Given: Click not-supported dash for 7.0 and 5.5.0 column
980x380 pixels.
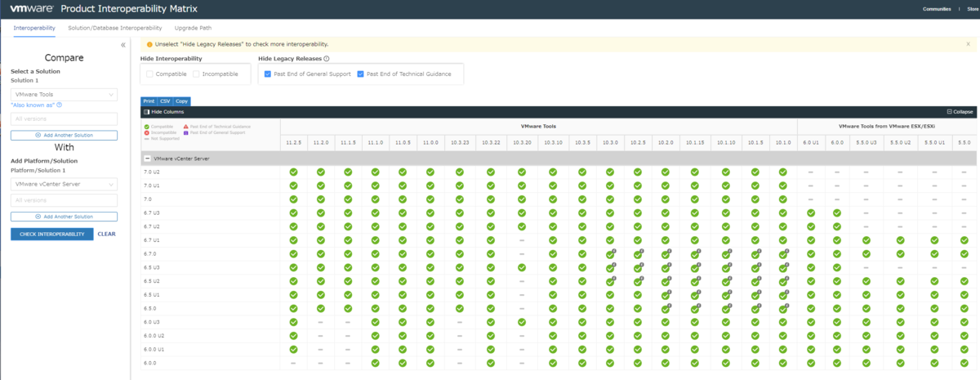Looking at the screenshot, I should click(x=966, y=199).
